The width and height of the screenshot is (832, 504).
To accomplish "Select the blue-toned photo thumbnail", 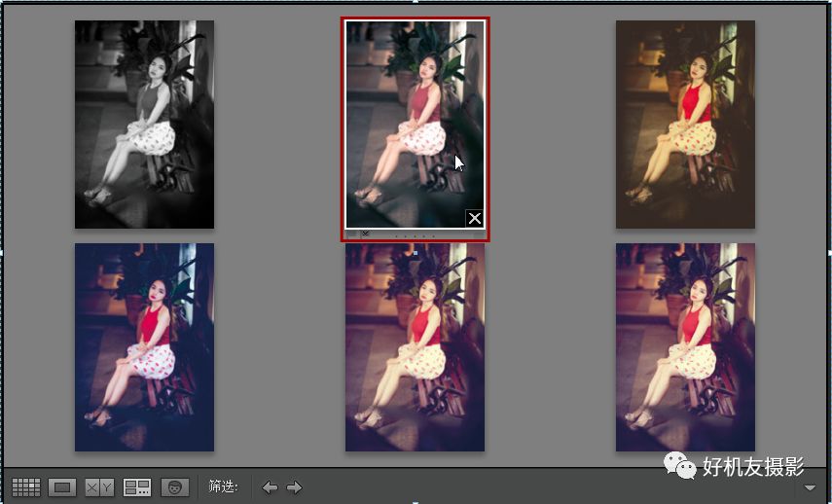I will click(144, 347).
